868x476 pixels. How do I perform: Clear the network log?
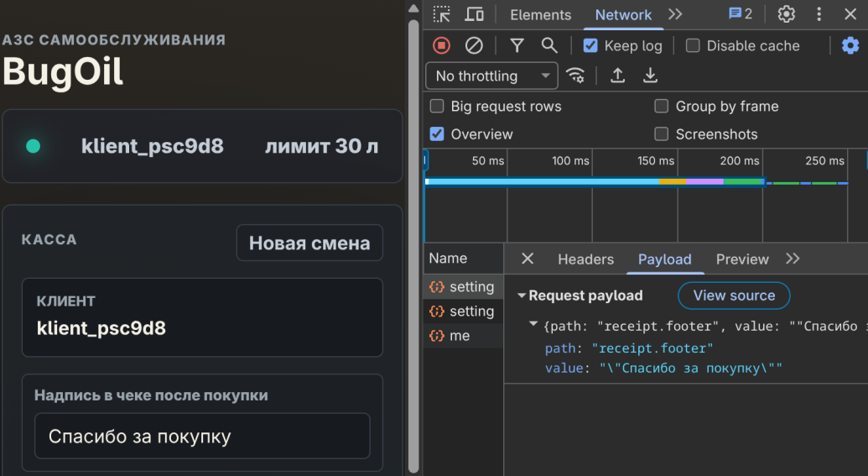pyautogui.click(x=474, y=45)
